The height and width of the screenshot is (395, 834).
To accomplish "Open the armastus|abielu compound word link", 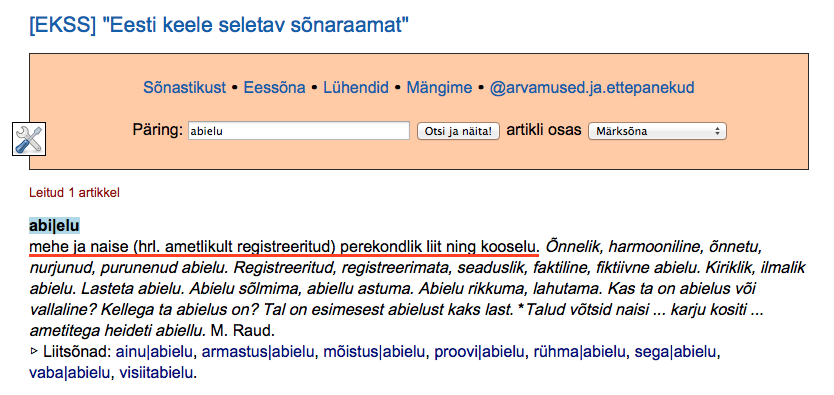I will pyautogui.click(x=259, y=352).
